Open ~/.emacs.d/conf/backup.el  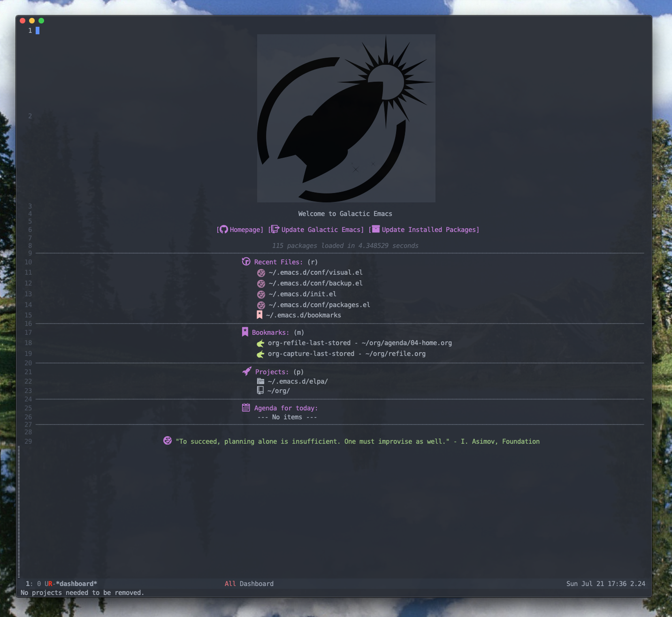(315, 283)
